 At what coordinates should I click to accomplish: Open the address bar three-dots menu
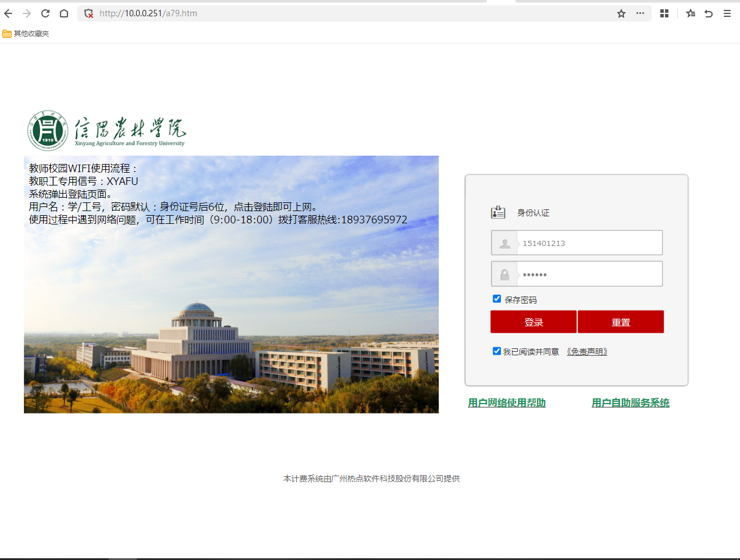pyautogui.click(x=640, y=13)
